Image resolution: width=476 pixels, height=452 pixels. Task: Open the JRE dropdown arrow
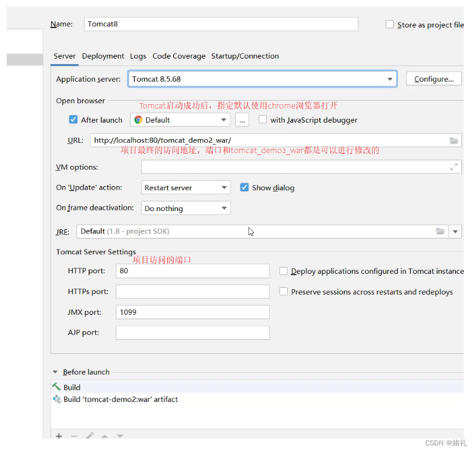(x=455, y=231)
